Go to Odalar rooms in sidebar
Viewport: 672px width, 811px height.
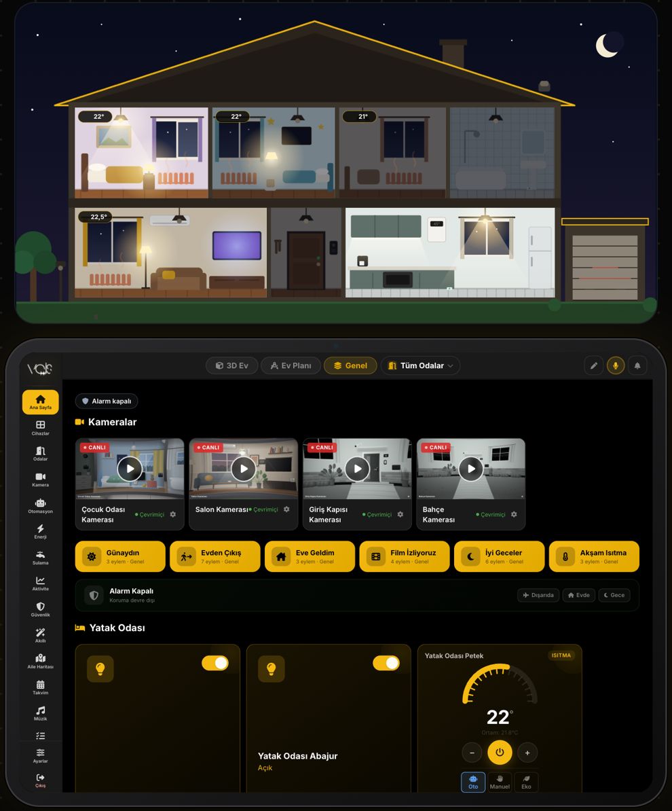click(x=40, y=454)
